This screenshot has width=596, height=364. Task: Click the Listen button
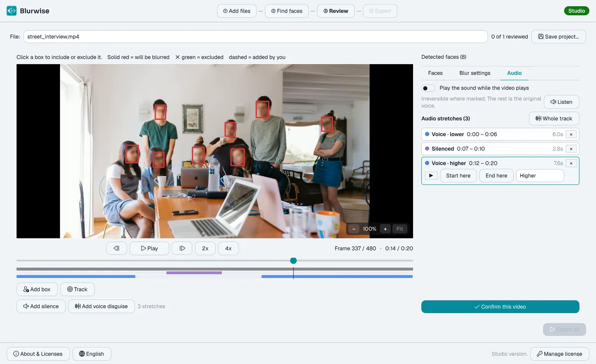click(x=562, y=102)
